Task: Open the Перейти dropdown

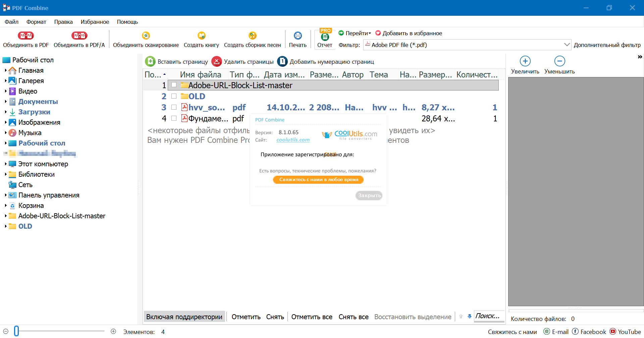Action: tap(358, 33)
